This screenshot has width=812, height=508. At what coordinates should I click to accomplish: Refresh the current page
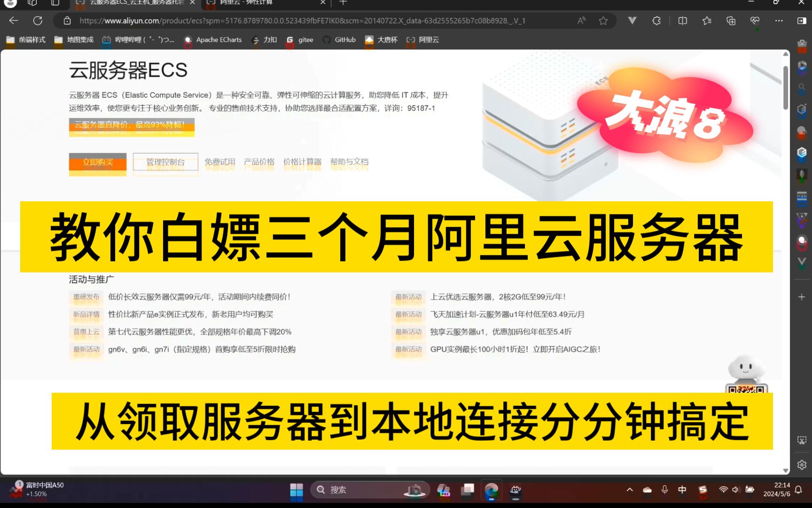(38, 20)
